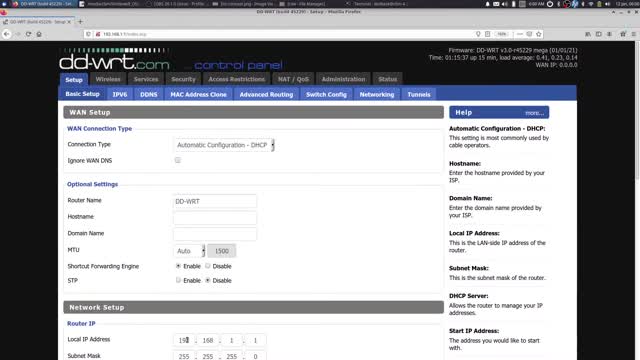Switch to the Terminal taskbar window
Screen dimensions: 640x360
click(x=376, y=4)
